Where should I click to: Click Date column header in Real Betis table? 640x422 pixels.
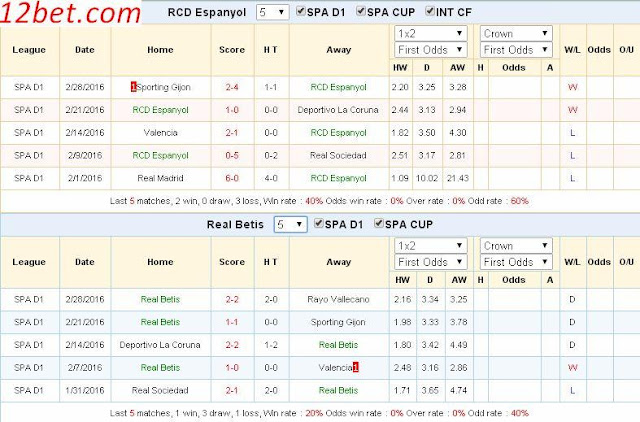point(84,262)
